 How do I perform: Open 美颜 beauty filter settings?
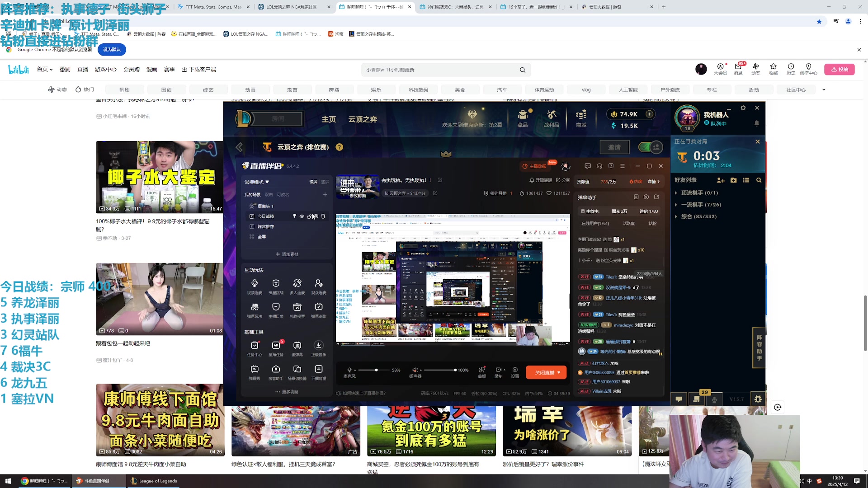(x=482, y=372)
